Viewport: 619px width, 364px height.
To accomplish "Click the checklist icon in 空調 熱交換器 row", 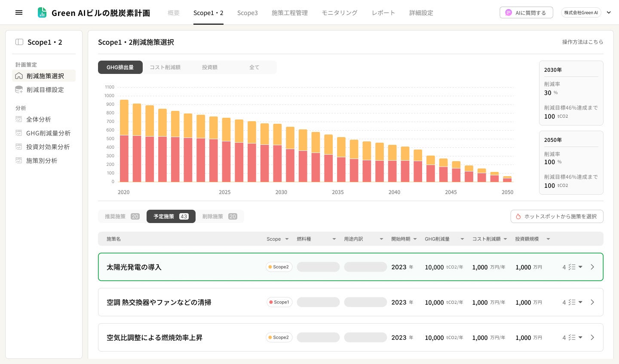I will [x=572, y=302].
